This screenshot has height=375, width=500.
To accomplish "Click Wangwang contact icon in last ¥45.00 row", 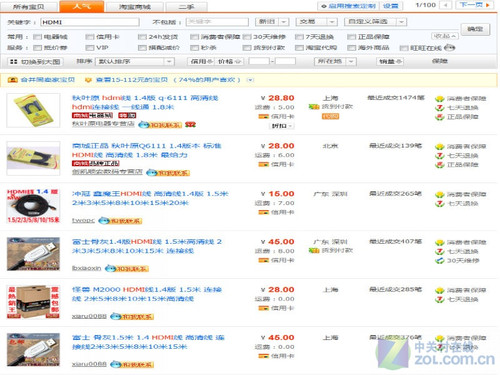I will tap(132, 364).
